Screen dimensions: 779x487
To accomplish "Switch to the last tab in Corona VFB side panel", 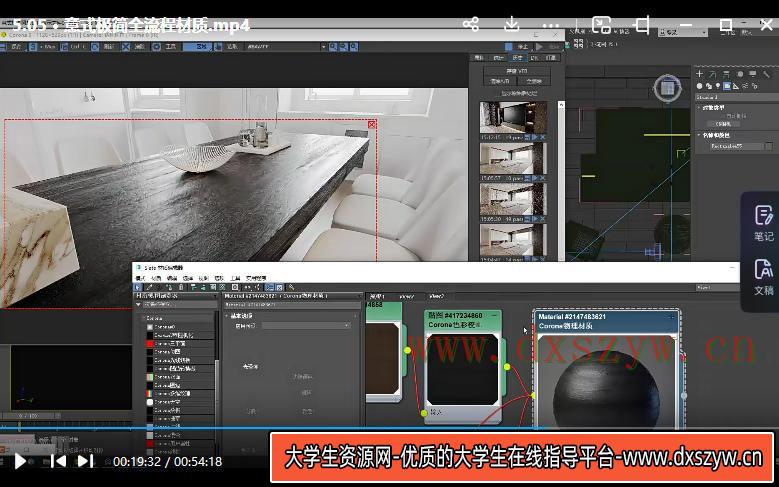I will [551, 58].
